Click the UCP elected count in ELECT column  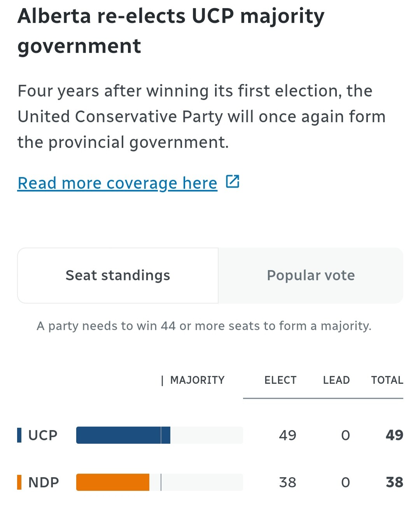coord(287,435)
